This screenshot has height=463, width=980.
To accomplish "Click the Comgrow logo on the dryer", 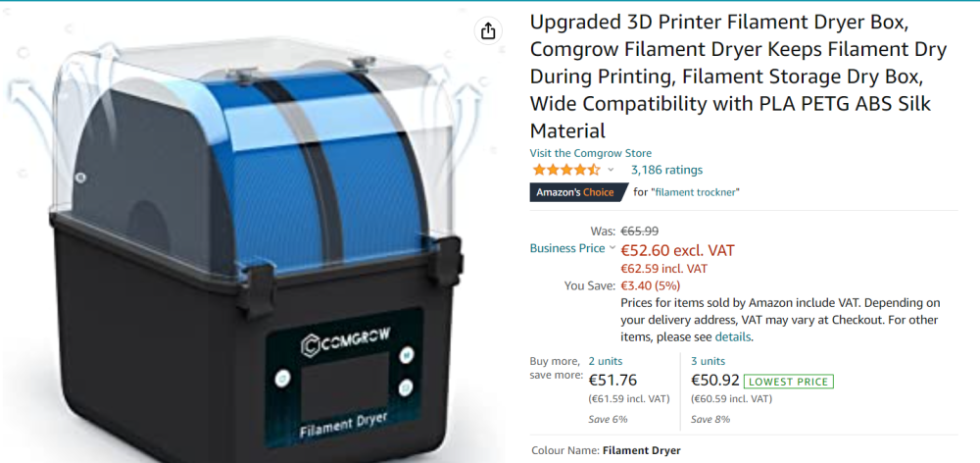I will pyautogui.click(x=345, y=341).
